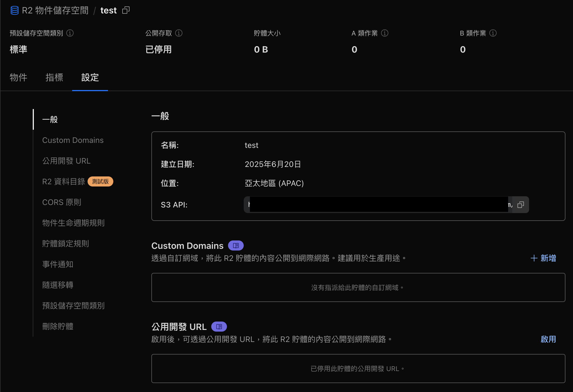Open info icon for B 類作業
This screenshot has width=573, height=392.
(x=493, y=33)
